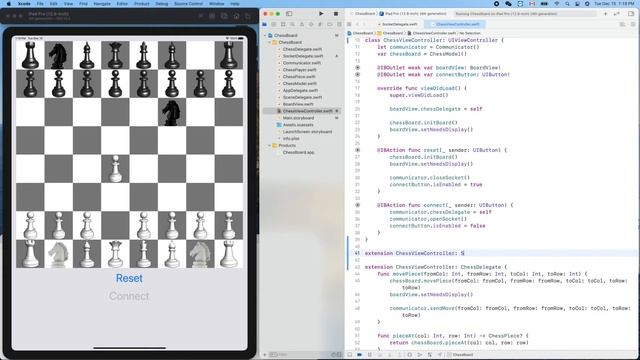Screen dimensions: 640x360
Task: Open the Wi-Fi status menu
Action: (x=557, y=4)
